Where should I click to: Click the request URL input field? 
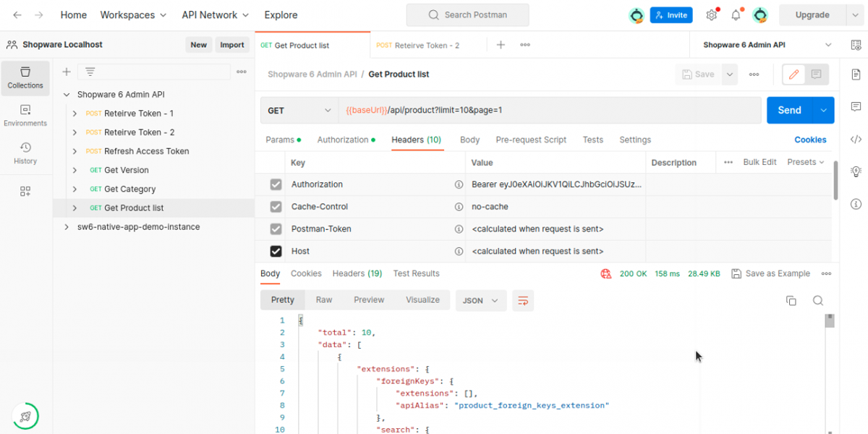(x=550, y=111)
